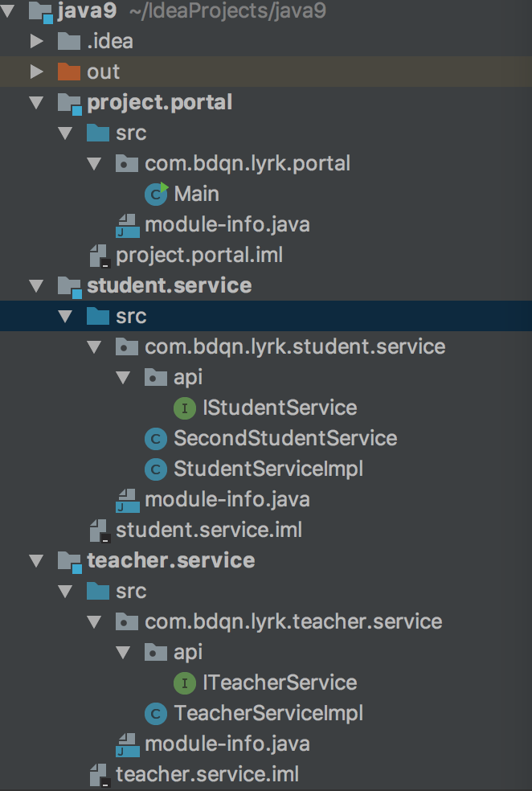Click the TeacherServiceImpl class icon

click(x=156, y=714)
